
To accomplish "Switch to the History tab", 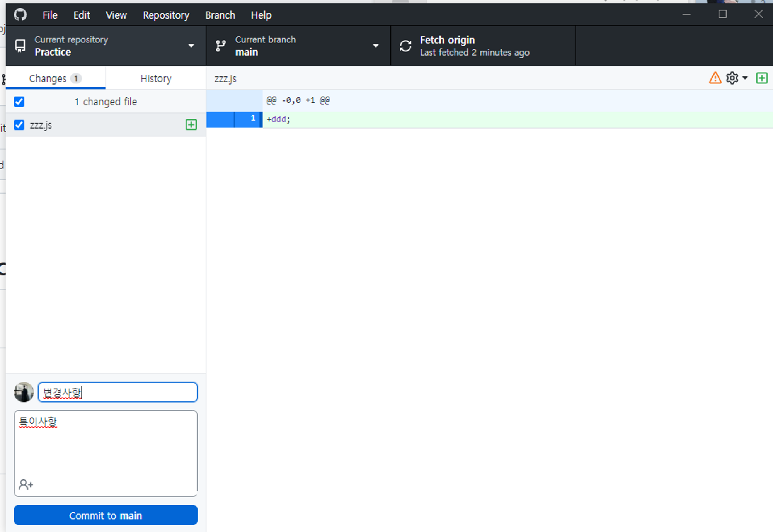I will point(156,78).
